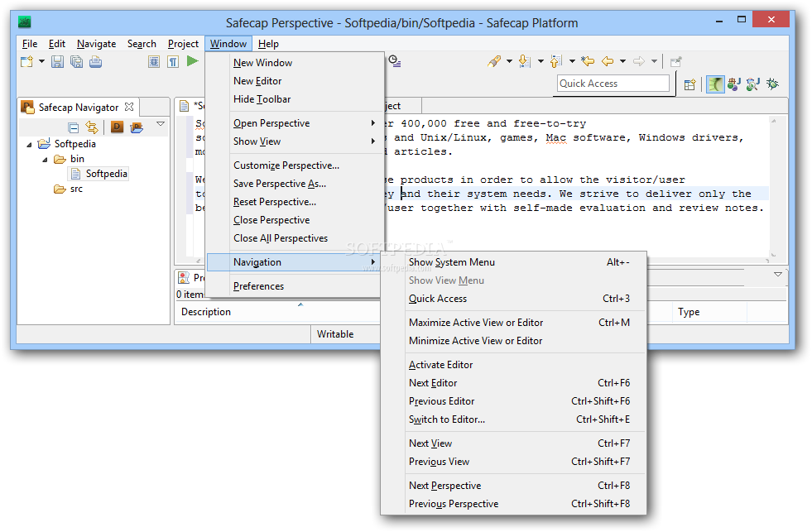Choose New Window from the Window menu
This screenshot has height=532, width=812.
pos(295,63)
